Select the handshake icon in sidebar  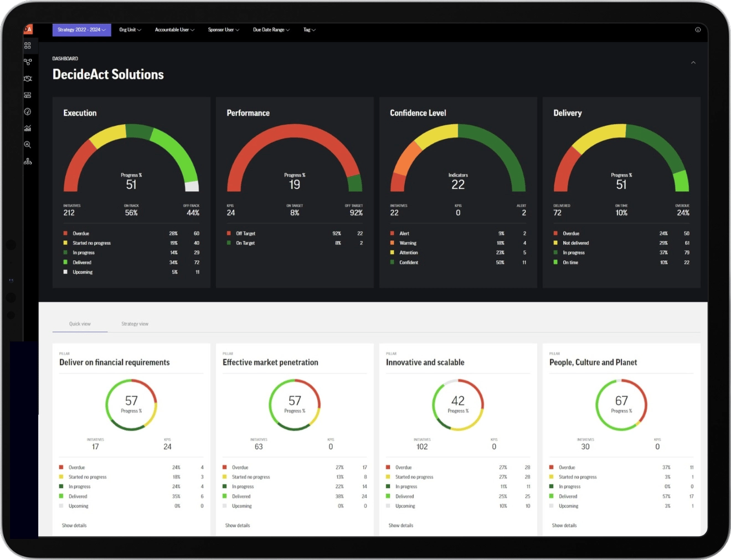point(28,79)
